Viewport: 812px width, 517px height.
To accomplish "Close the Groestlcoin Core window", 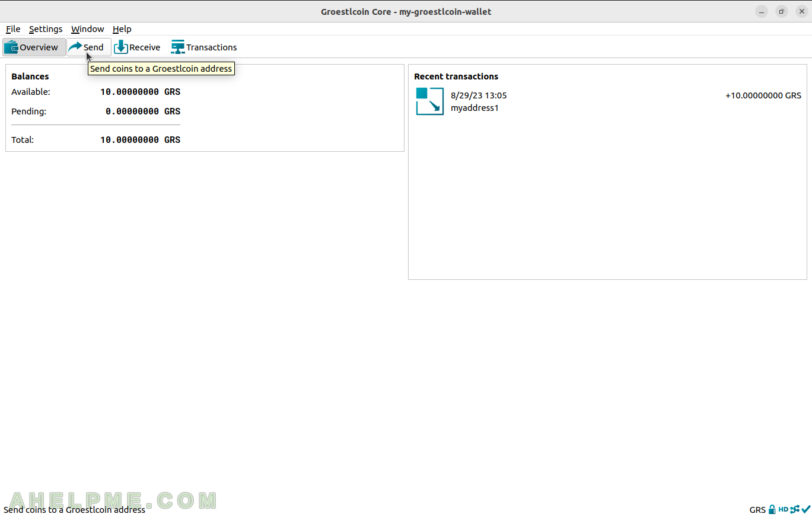I will pyautogui.click(x=802, y=11).
